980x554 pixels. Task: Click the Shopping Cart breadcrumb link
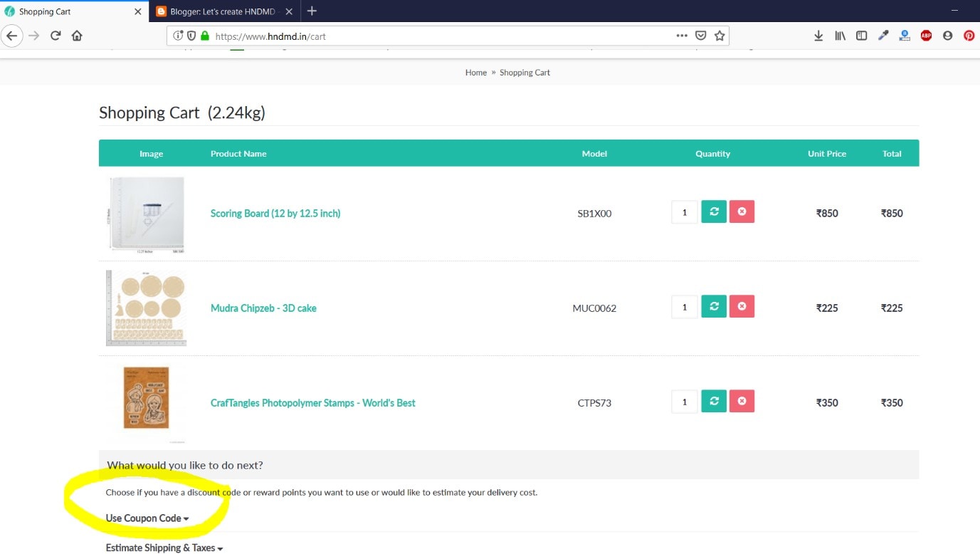pyautogui.click(x=525, y=73)
